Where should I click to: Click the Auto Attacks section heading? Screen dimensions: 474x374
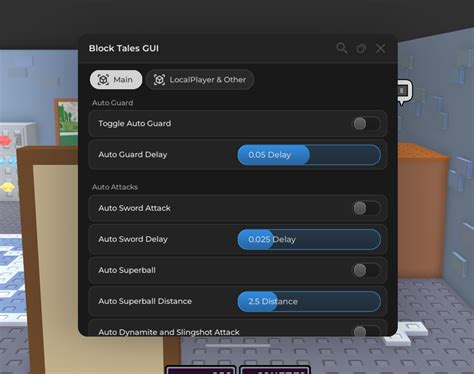(x=115, y=187)
